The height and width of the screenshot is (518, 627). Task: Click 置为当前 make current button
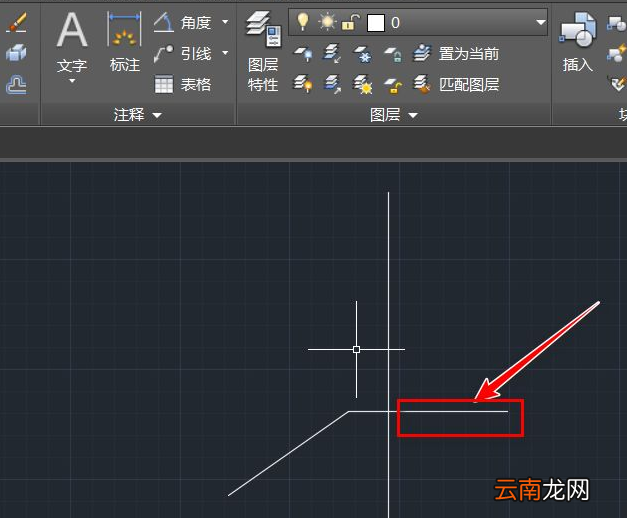tap(456, 54)
